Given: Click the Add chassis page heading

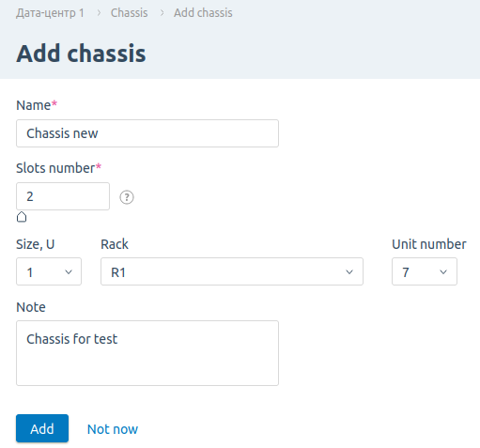Looking at the screenshot, I should [81, 54].
